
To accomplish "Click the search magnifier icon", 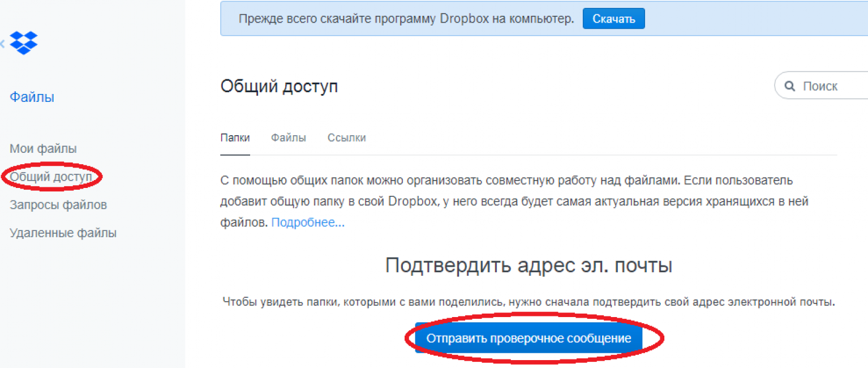I will [790, 86].
